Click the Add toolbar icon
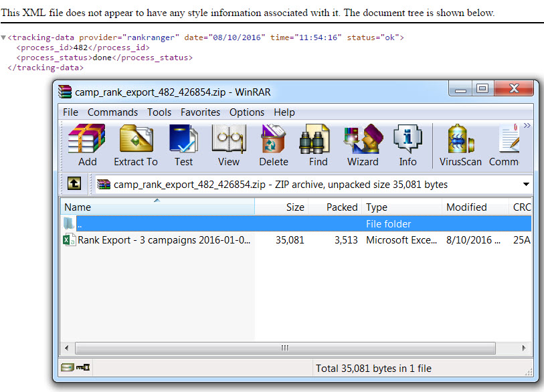544x392 pixels. tap(87, 145)
